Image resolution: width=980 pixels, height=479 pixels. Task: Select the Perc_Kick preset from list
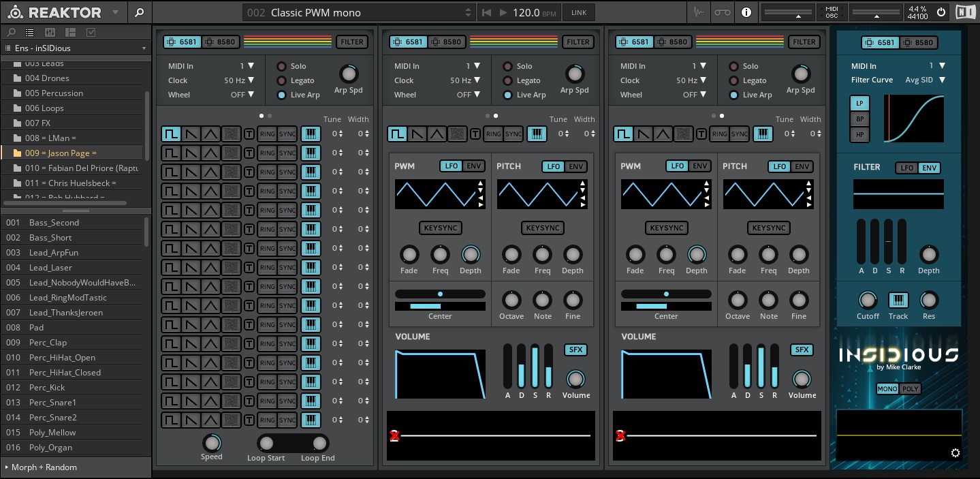(x=47, y=388)
